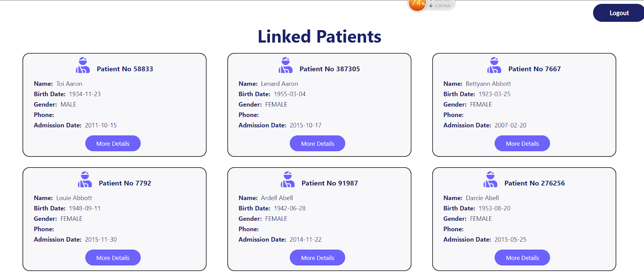Click the Linked Patients page heading
Screen dimensions: 644x279
click(x=319, y=37)
